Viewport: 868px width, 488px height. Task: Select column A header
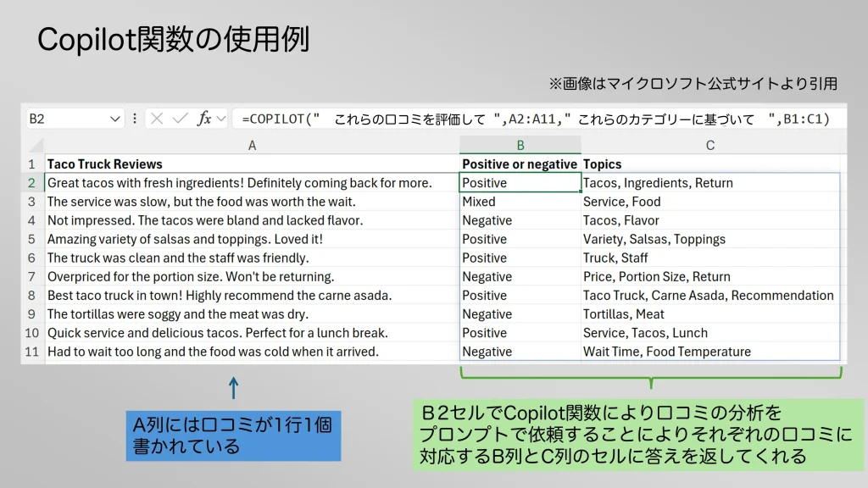click(252, 146)
